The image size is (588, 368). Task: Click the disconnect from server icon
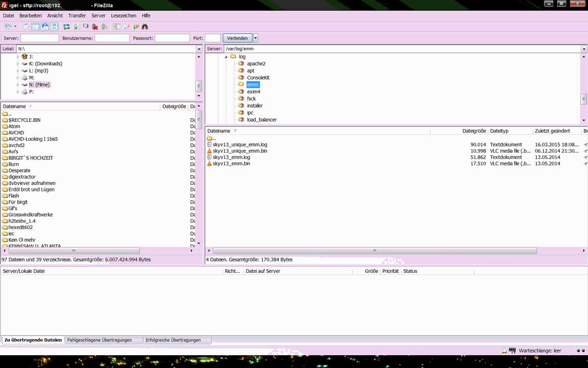(95, 26)
